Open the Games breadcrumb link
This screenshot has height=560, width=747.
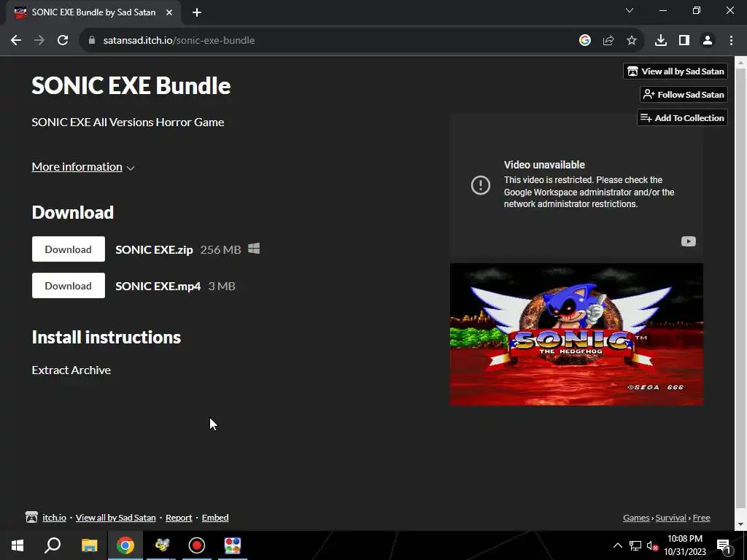point(636,518)
